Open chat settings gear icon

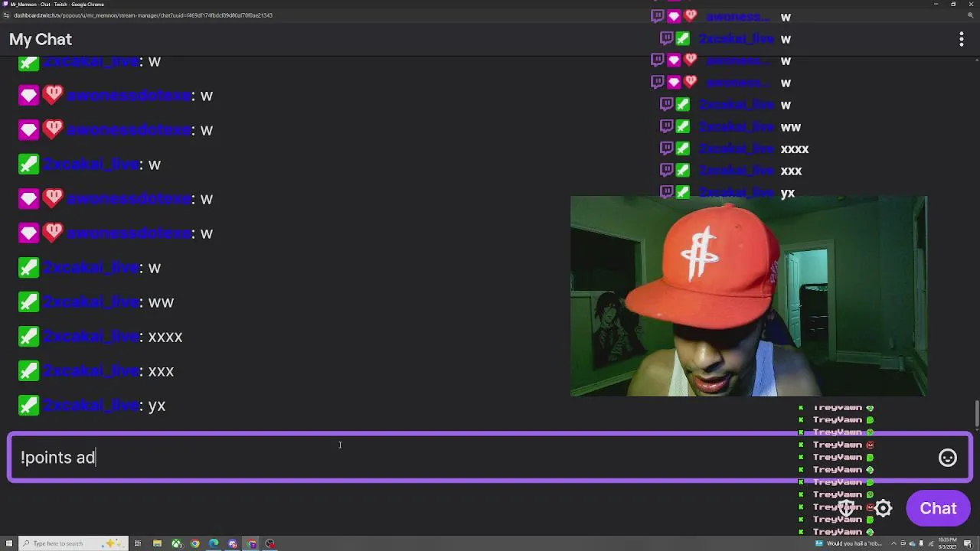coord(884,508)
